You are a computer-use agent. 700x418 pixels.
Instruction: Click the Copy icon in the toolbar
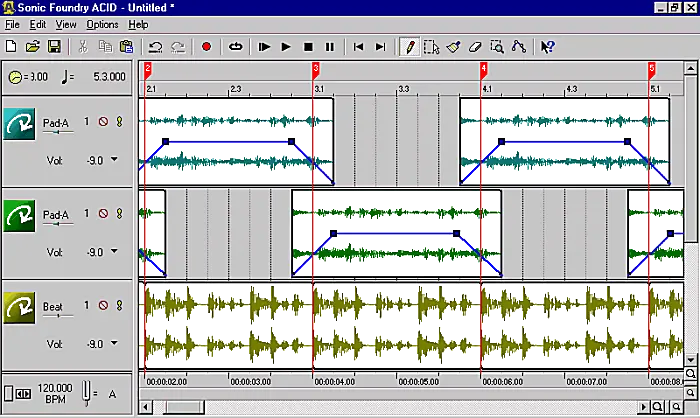click(105, 46)
